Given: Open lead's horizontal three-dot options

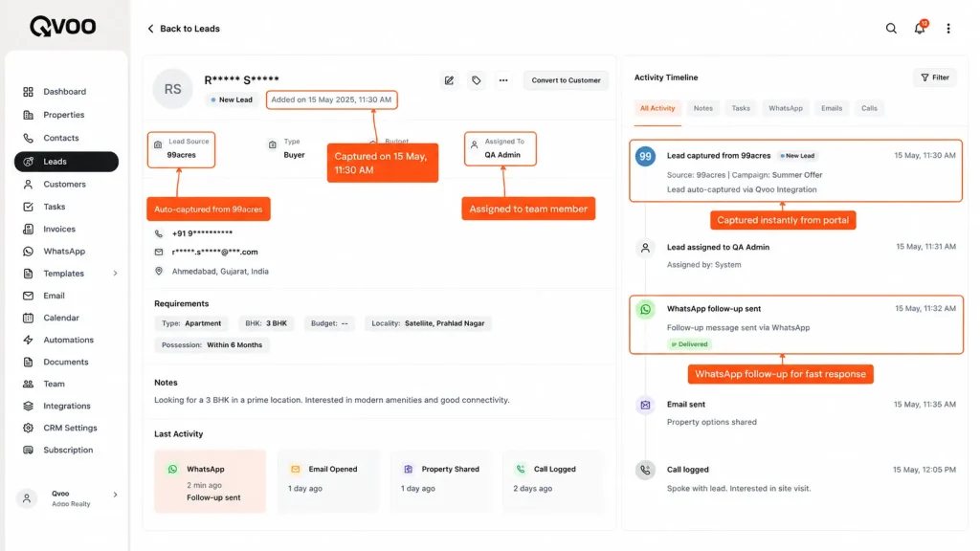Looking at the screenshot, I should click(x=503, y=80).
